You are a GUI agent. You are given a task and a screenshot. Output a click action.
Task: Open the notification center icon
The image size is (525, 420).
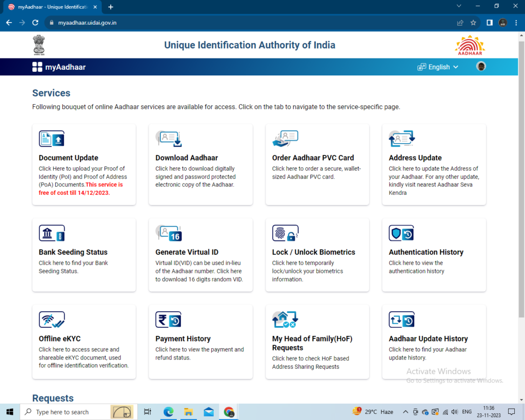click(511, 412)
